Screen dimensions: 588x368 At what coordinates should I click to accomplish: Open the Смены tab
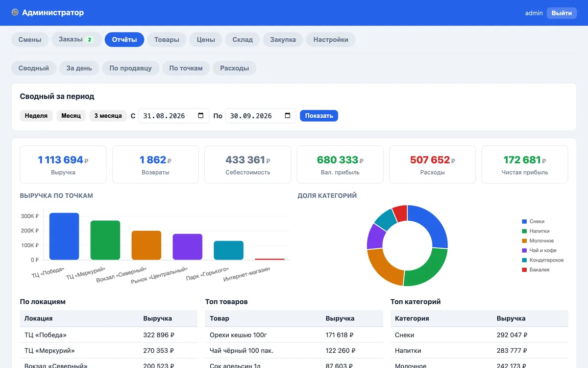click(30, 40)
